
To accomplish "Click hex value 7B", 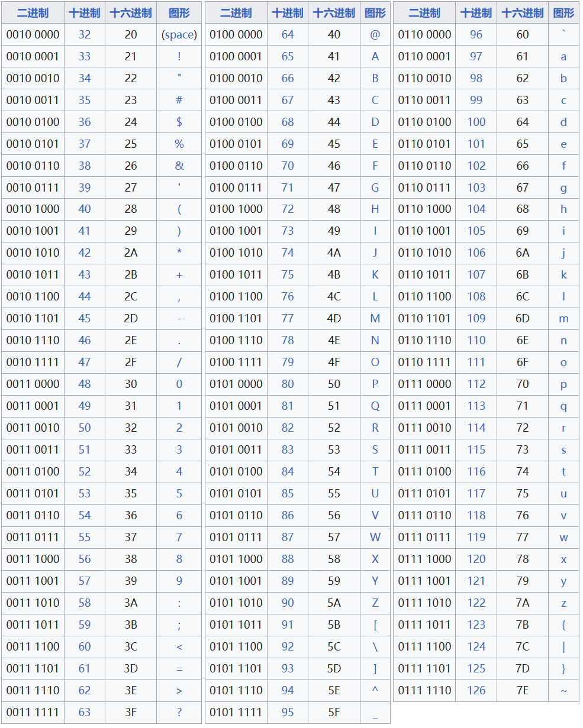I will pos(523,625).
